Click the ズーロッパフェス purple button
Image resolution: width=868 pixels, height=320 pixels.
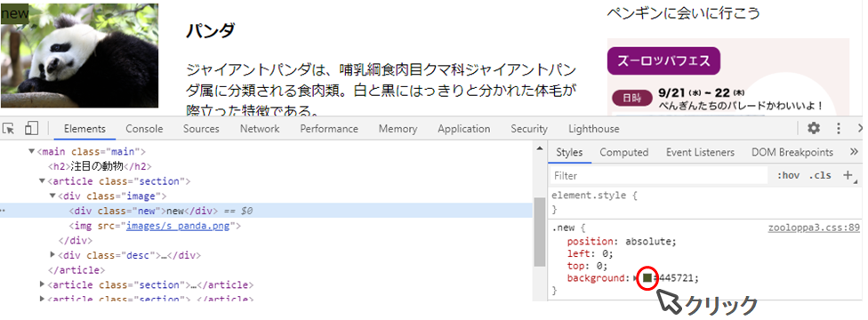663,60
